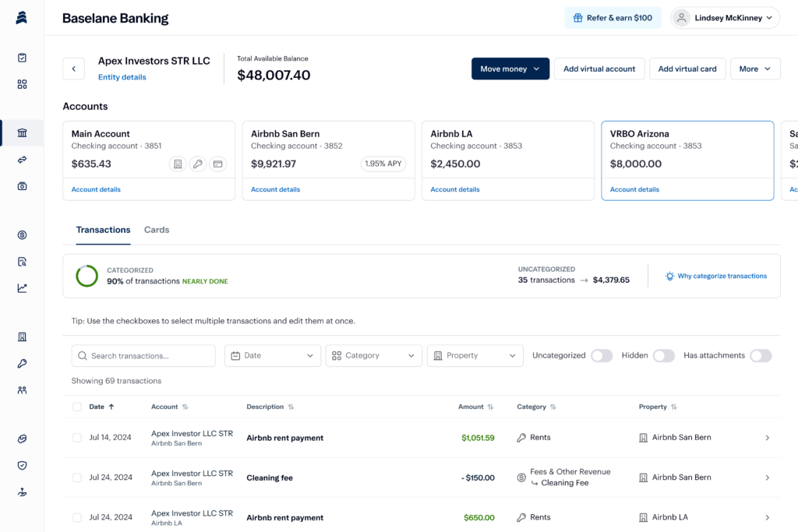Viewport: 798px width, 532px height.
Task: Click Add virtual card button
Action: tap(687, 69)
